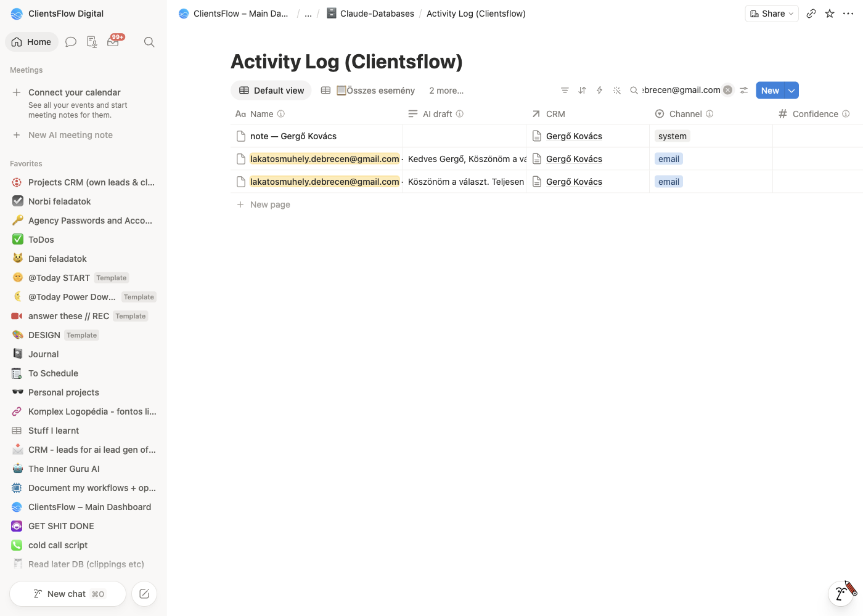Open the floating AI assistant icon in the corner
This screenshot has width=863, height=616.
[x=842, y=593]
